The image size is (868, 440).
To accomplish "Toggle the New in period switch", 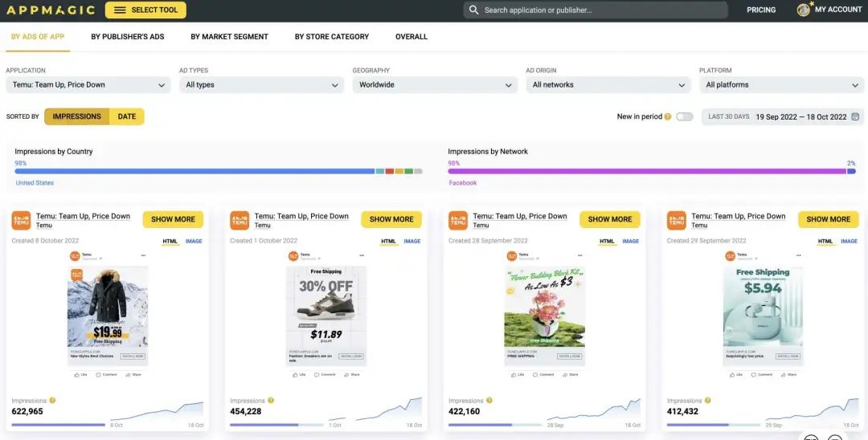I will [x=684, y=116].
